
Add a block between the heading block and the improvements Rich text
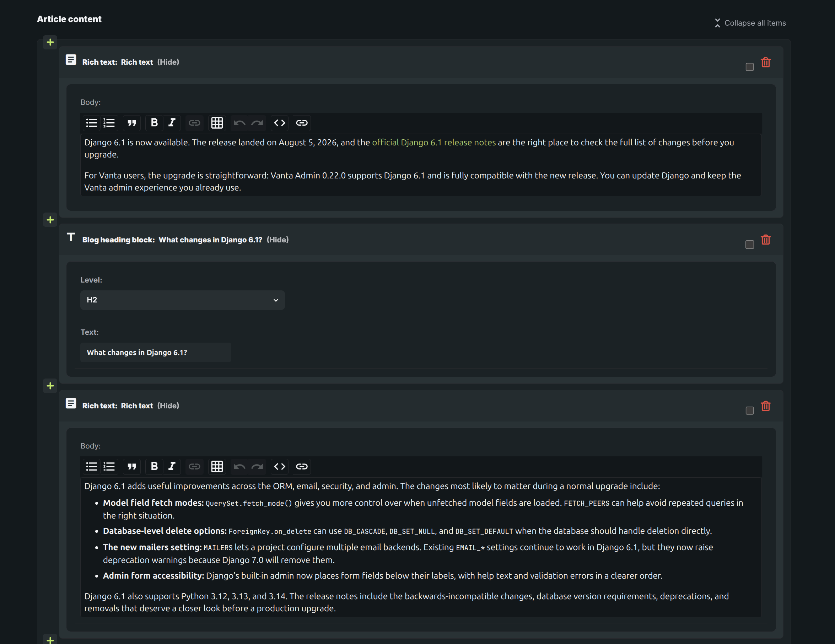(x=50, y=386)
